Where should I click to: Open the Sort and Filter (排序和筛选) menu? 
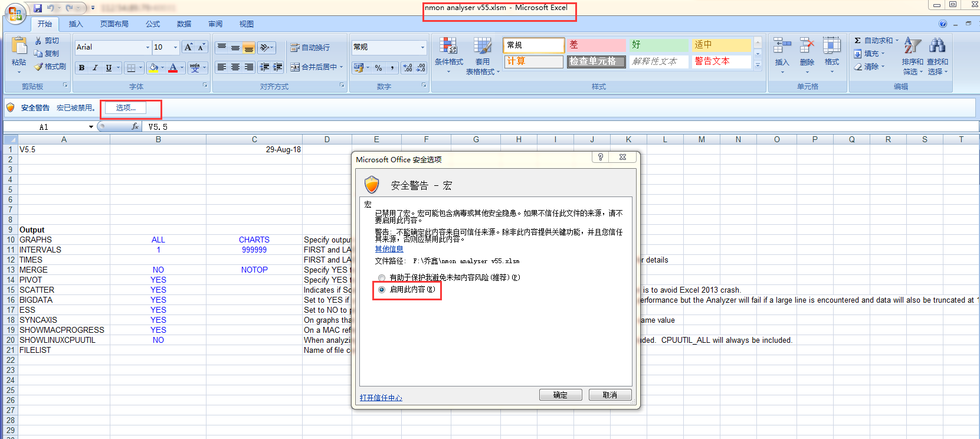(913, 55)
